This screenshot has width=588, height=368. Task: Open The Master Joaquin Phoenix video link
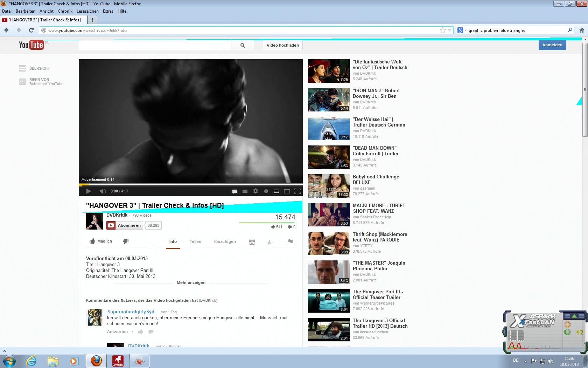tap(379, 266)
